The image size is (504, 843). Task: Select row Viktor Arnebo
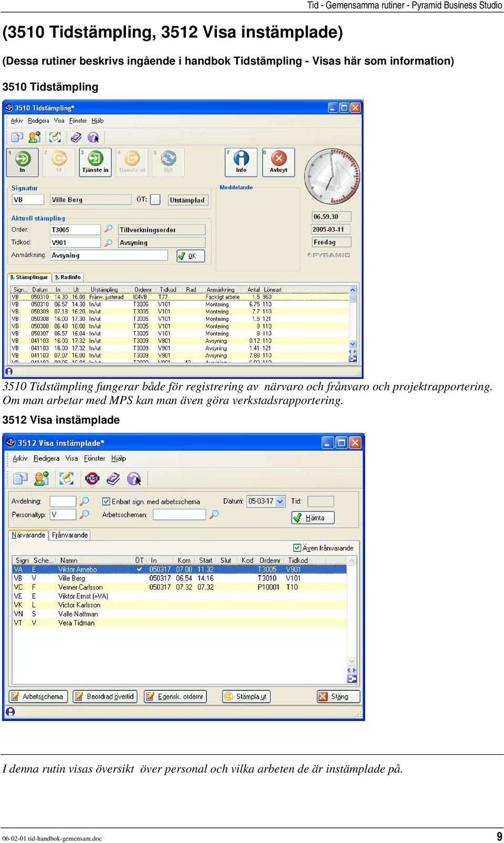pyautogui.click(x=179, y=569)
